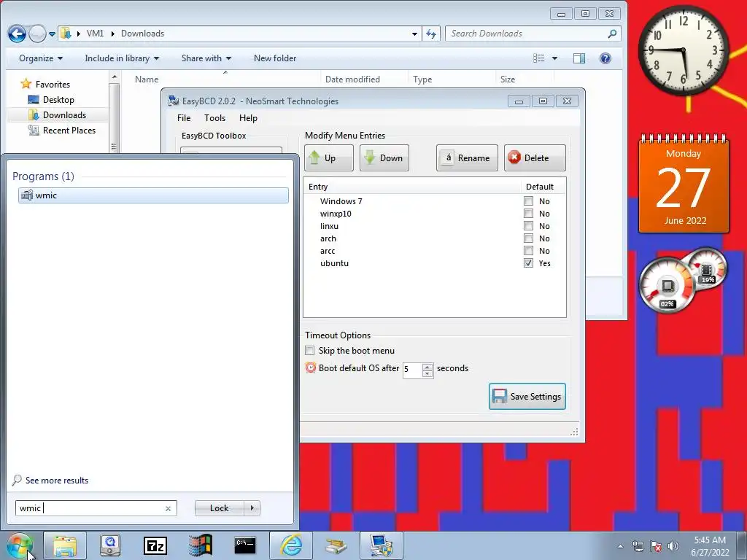
Task: Click the Delete entry button
Action: click(535, 158)
